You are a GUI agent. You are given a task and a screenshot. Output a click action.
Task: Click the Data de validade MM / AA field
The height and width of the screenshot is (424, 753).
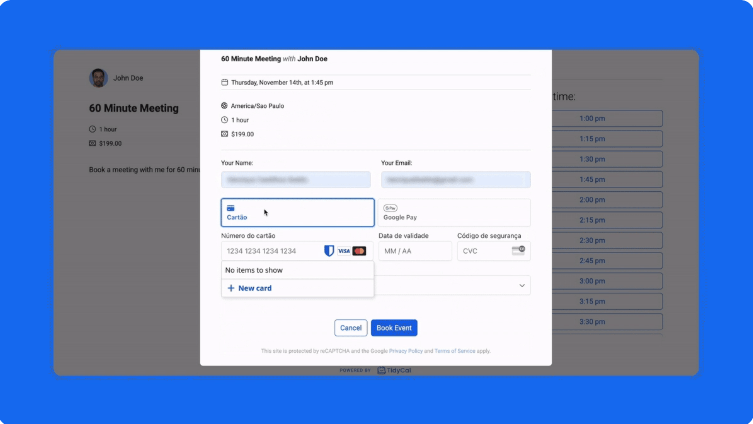click(x=414, y=251)
